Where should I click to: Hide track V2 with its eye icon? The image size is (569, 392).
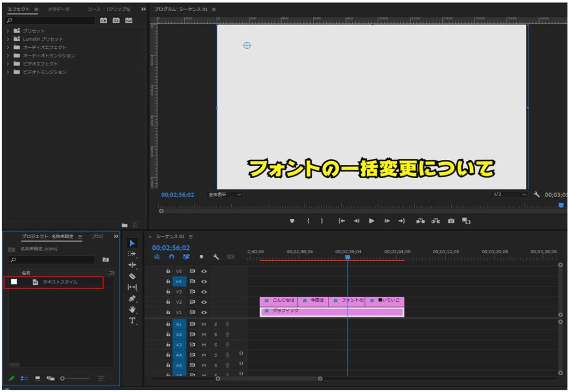(204, 301)
